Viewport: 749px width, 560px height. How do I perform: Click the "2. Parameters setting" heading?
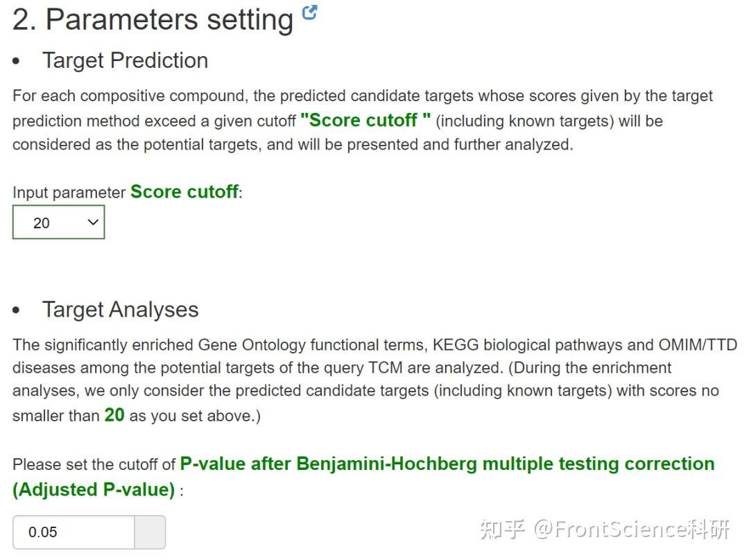[153, 20]
